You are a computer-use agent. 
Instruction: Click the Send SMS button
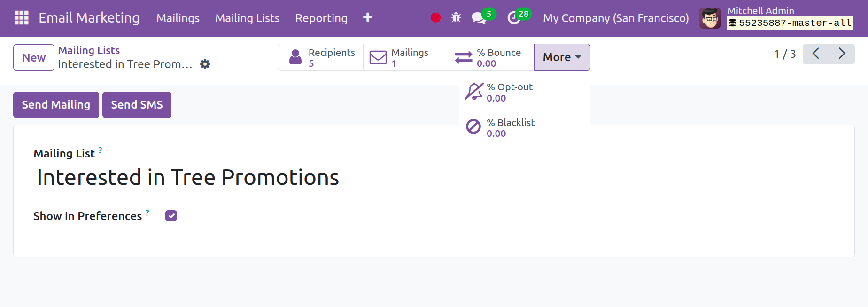(137, 105)
